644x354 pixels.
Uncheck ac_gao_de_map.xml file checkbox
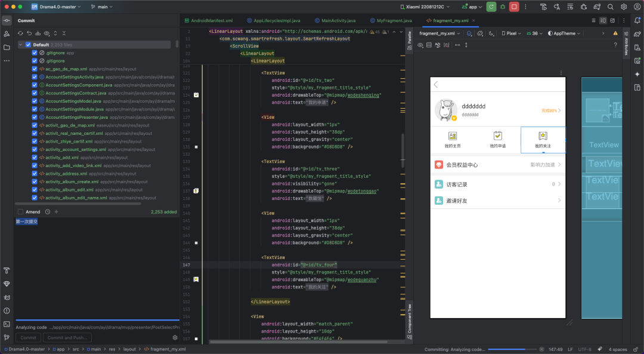tap(35, 69)
